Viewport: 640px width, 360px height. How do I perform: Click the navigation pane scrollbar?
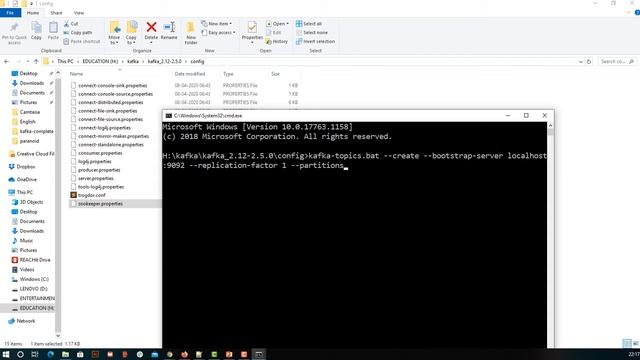[58, 204]
